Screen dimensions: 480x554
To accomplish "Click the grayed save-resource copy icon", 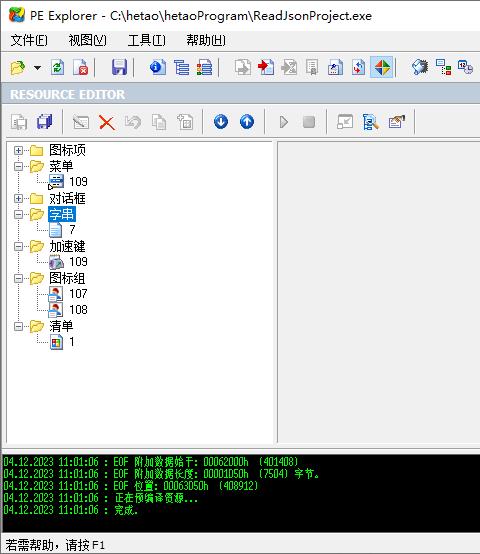I will pyautogui.click(x=19, y=122).
